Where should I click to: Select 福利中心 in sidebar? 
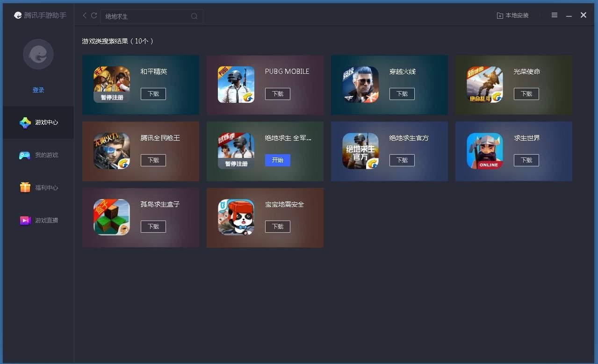click(38, 188)
